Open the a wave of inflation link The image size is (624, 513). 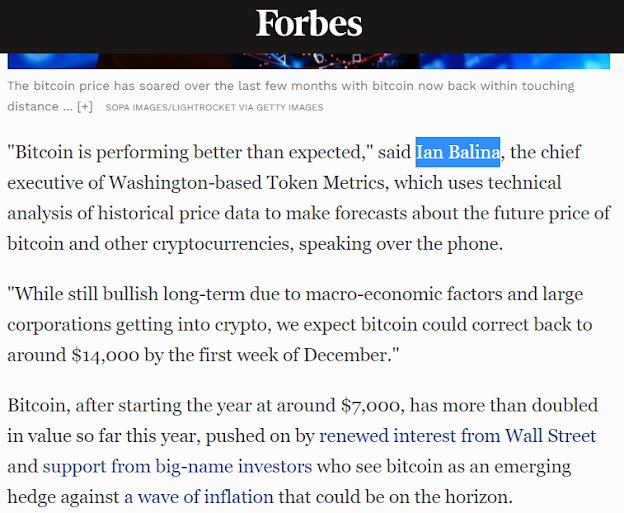tap(202, 496)
